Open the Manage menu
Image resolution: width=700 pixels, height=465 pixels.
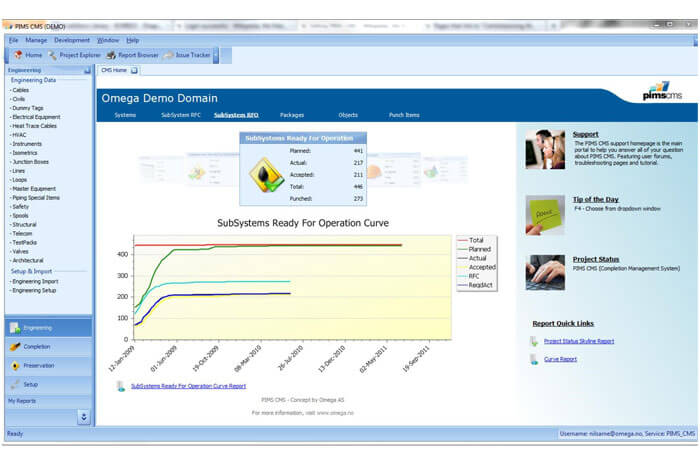coord(36,40)
